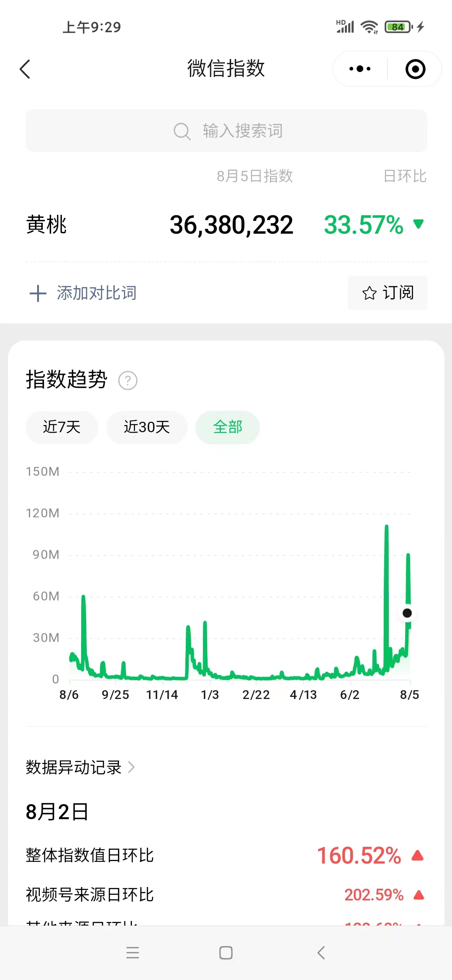Tap the black data point on chart
The image size is (452, 980).
[407, 613]
